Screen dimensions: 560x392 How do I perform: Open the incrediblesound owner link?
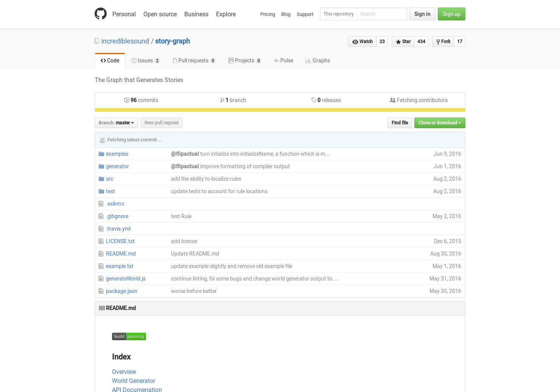click(x=125, y=41)
